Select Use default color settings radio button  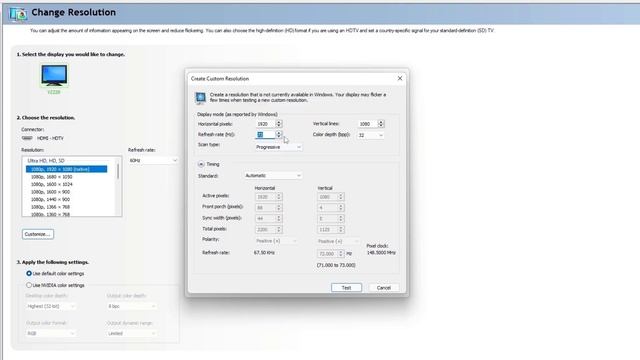[29, 273]
